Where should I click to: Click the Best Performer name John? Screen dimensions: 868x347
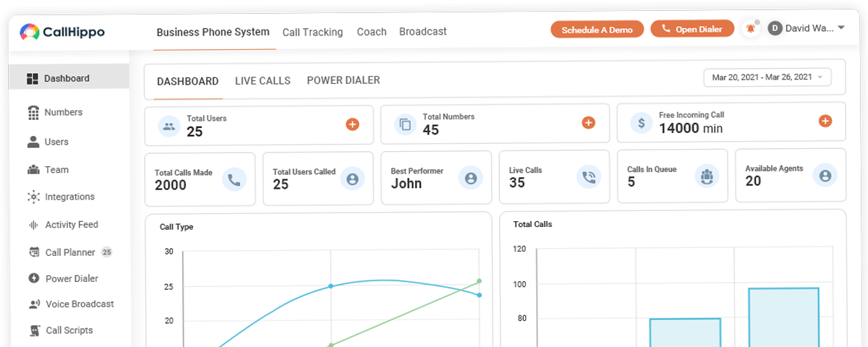click(x=407, y=184)
